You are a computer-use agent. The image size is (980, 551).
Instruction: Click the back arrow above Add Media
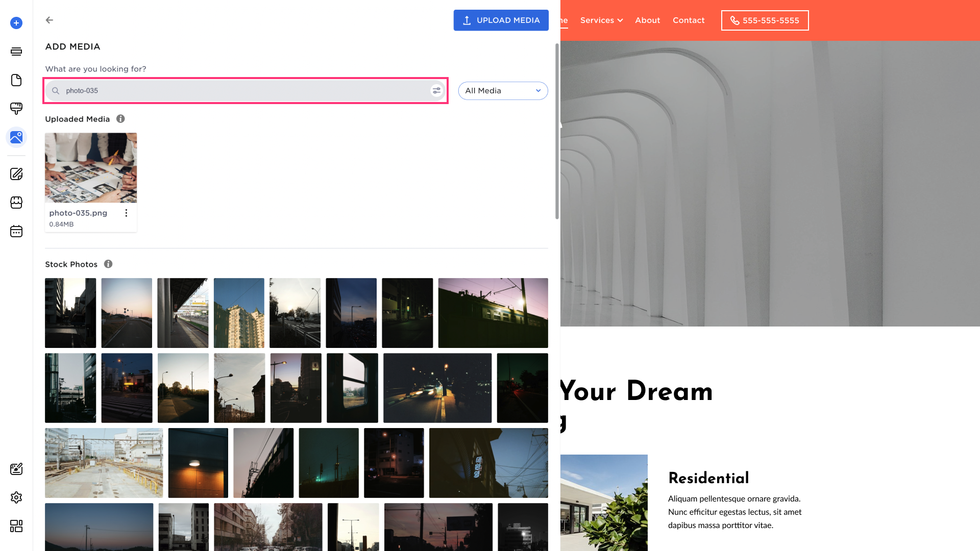tap(50, 20)
